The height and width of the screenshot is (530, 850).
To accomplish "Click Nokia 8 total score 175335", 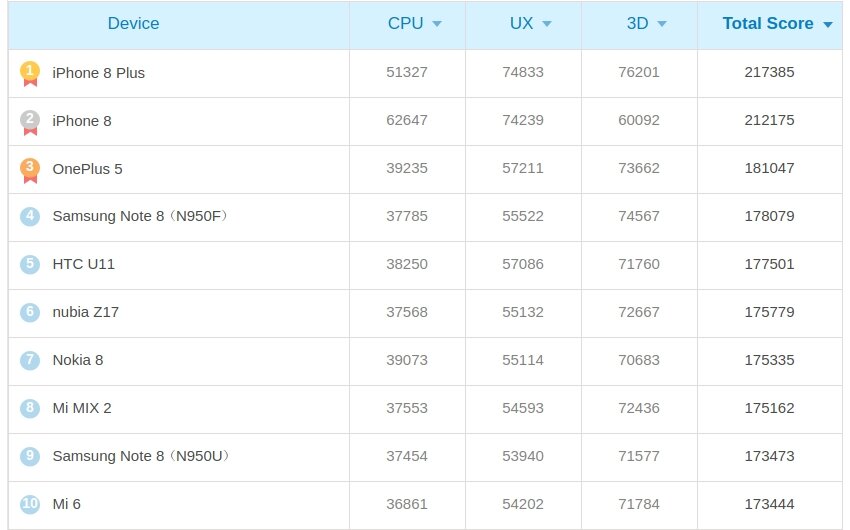I will [x=769, y=360].
